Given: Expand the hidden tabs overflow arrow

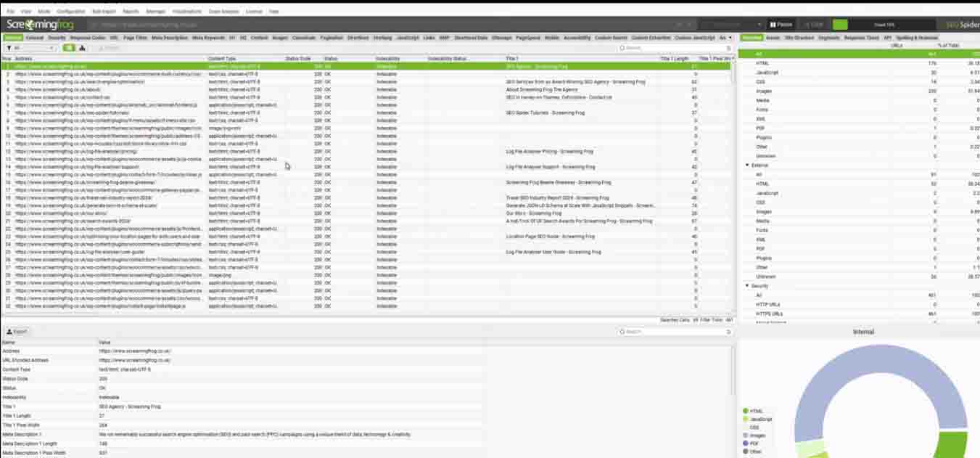Looking at the screenshot, I should (x=730, y=37).
